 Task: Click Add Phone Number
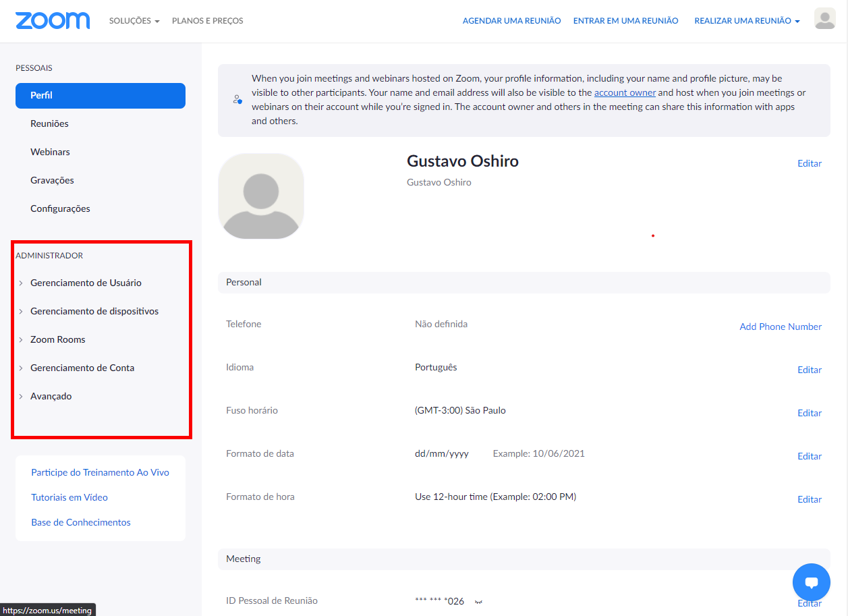coord(781,327)
